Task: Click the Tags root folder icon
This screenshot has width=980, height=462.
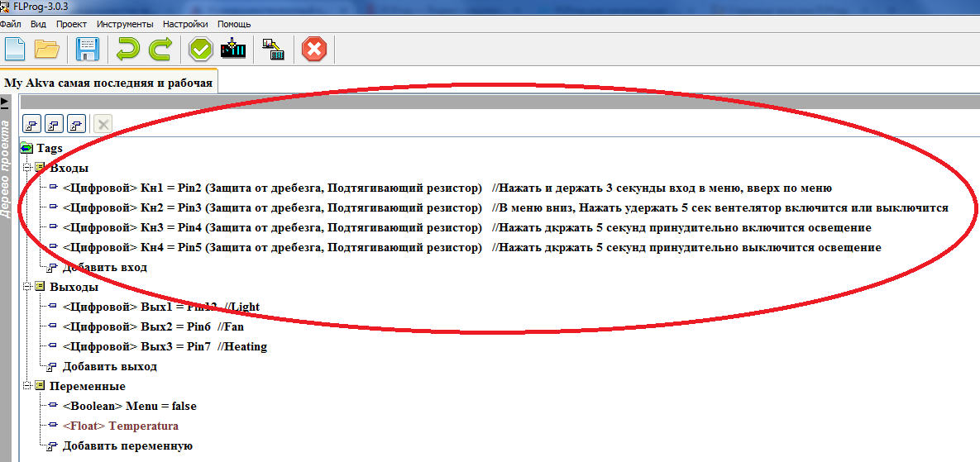Action: coord(26,148)
